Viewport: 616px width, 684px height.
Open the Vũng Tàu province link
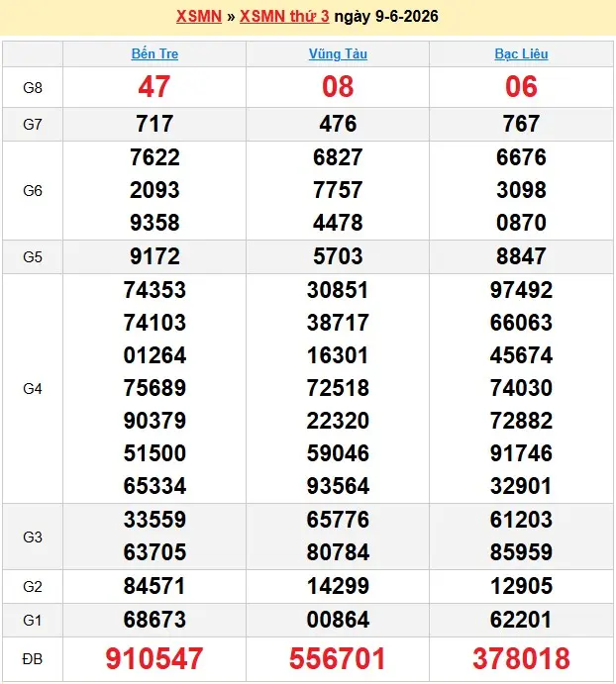click(338, 53)
